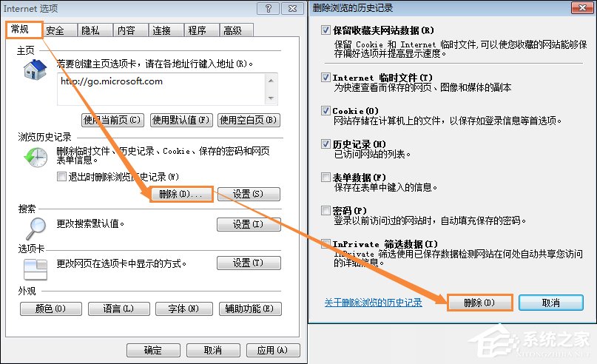Screen dimensions: 597x364
Task: Select the 隐私 tab
Action: pos(90,30)
